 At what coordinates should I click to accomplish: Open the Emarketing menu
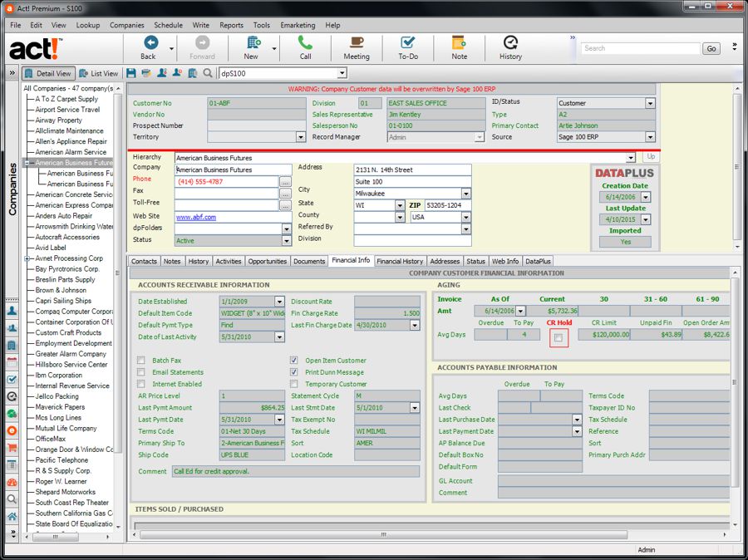pyautogui.click(x=298, y=25)
